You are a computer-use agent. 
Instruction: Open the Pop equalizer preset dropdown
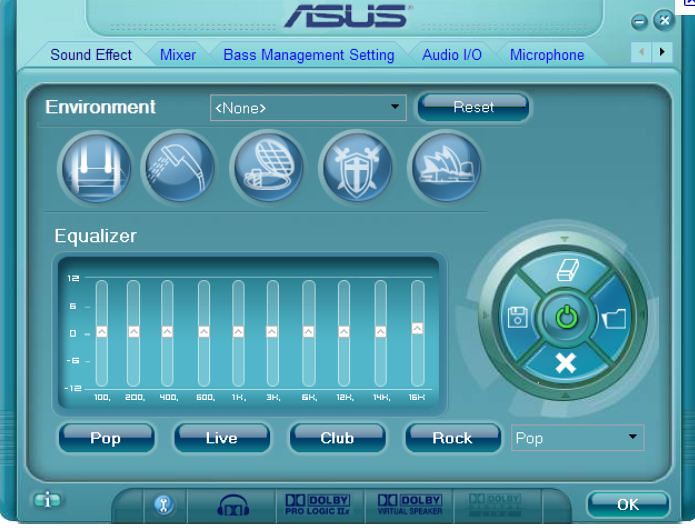pyautogui.click(x=577, y=438)
